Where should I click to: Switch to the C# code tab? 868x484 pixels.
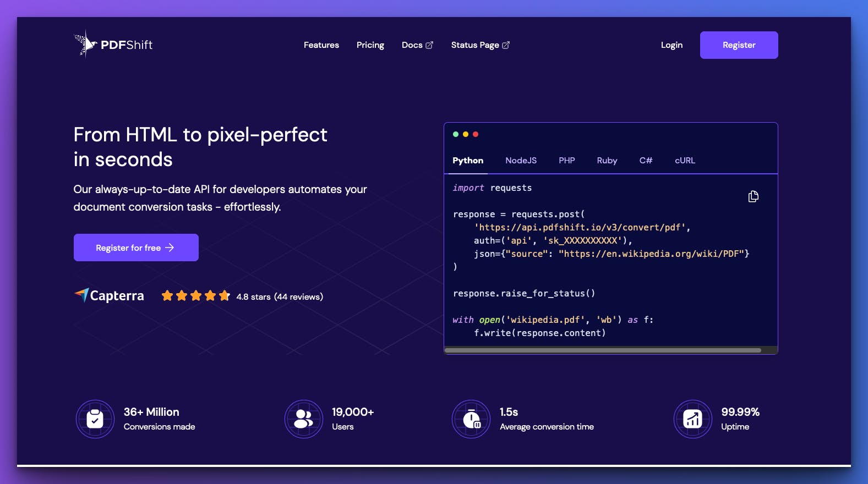[646, 161]
